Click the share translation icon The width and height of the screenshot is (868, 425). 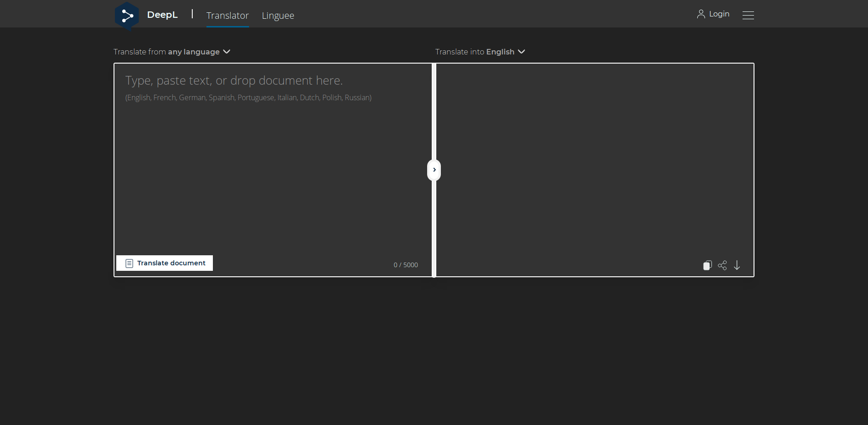pos(722,265)
